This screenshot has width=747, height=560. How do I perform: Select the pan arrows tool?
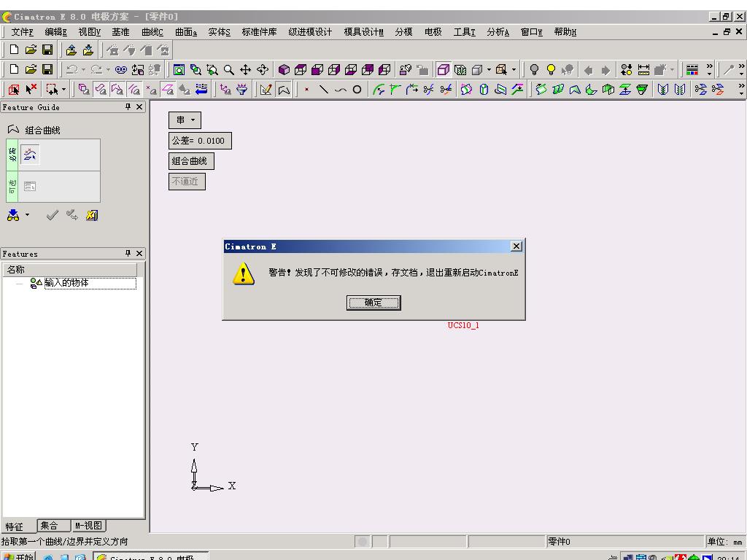tap(245, 70)
